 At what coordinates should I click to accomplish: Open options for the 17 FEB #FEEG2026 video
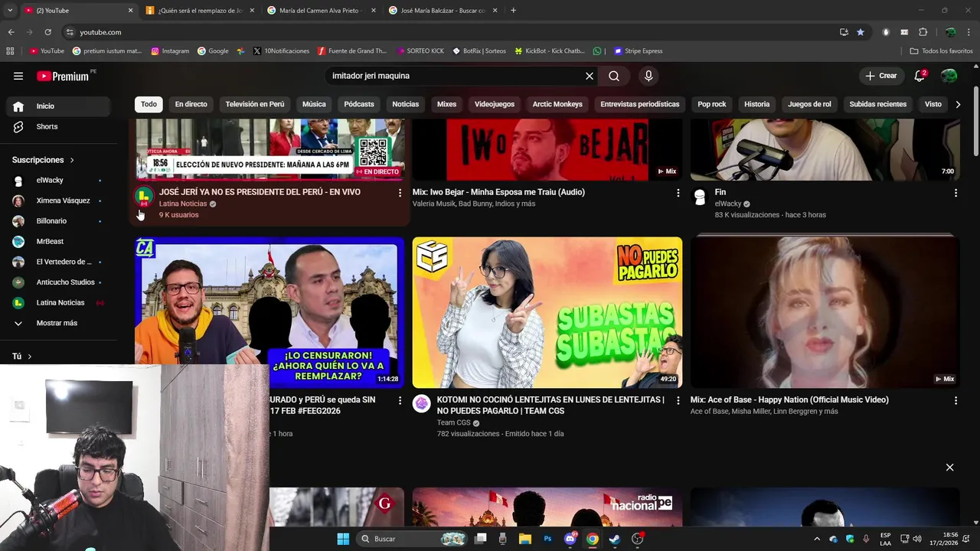pos(400,400)
